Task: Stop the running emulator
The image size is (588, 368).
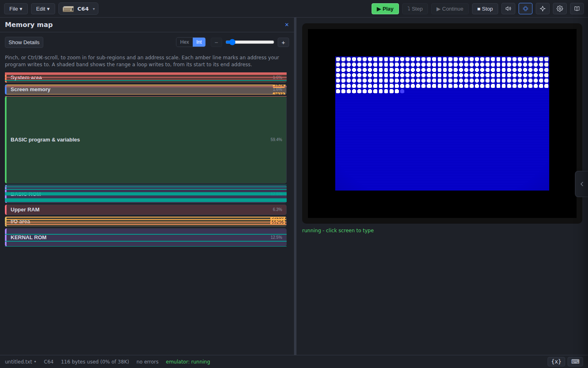Action: tap(485, 9)
